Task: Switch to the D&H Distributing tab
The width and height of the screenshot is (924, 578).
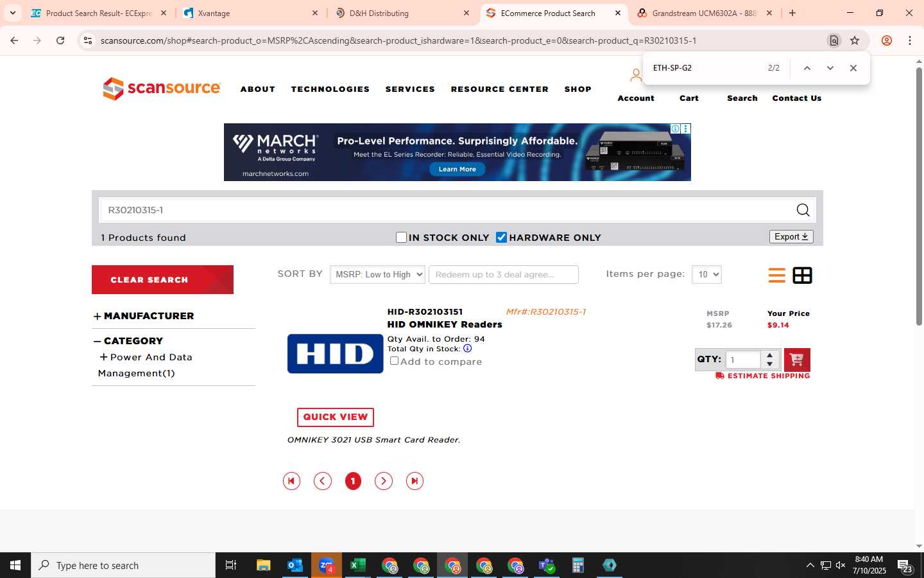Action: tap(403, 13)
